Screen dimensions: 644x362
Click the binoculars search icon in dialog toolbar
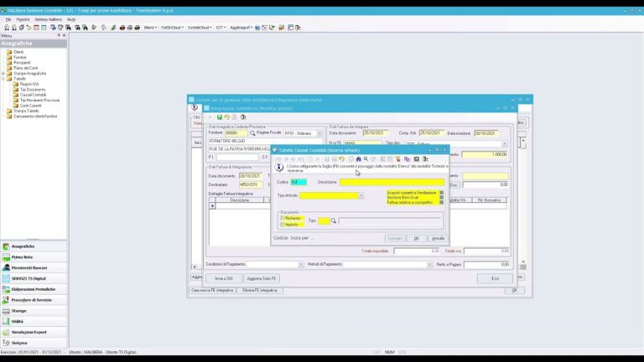(358, 159)
